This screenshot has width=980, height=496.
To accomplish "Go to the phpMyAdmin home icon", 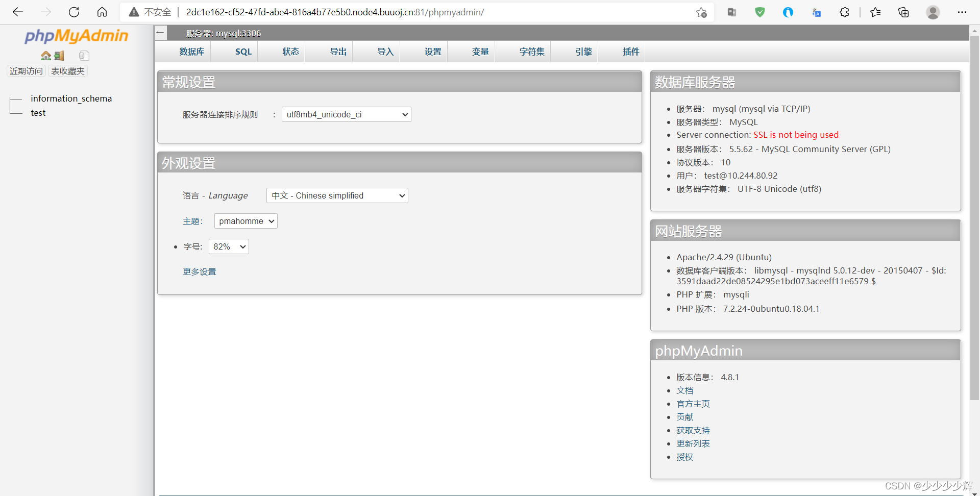I will coord(45,56).
